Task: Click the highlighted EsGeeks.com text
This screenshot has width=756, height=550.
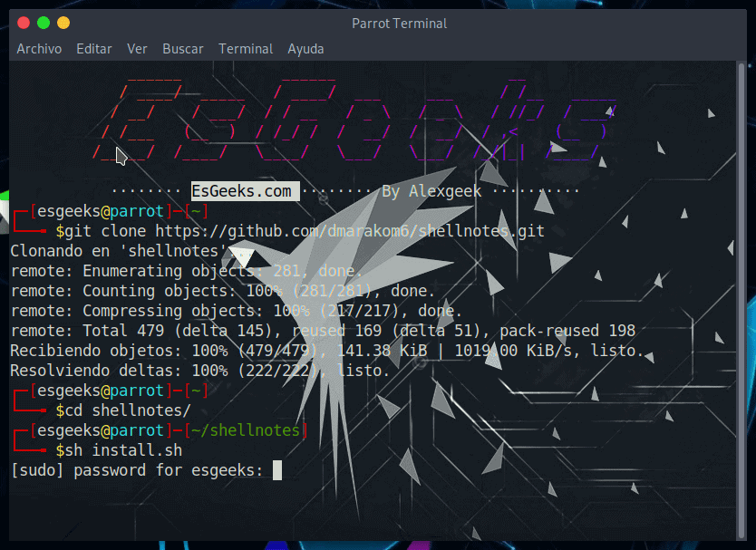Action: pos(246,191)
